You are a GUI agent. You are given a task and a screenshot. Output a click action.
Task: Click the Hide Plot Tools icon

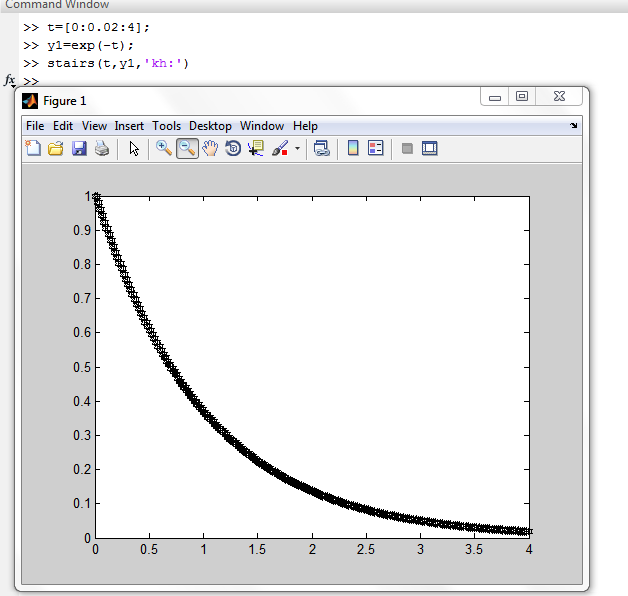coord(407,149)
